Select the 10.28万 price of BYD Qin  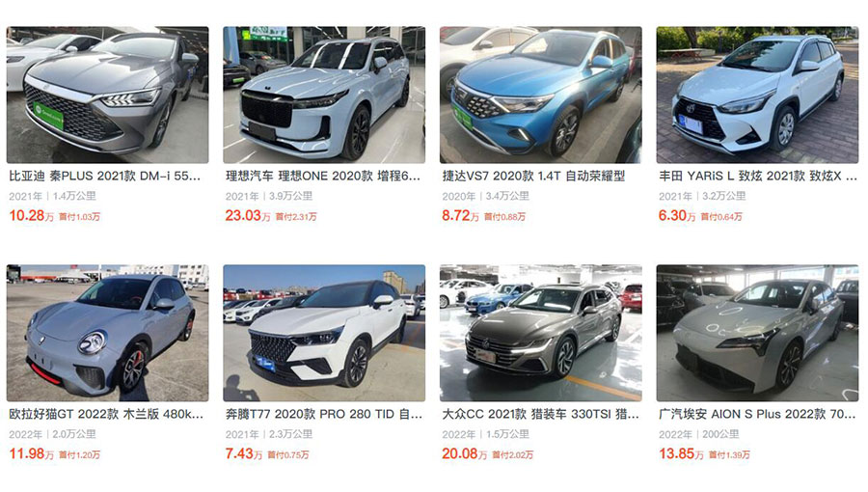click(x=32, y=216)
